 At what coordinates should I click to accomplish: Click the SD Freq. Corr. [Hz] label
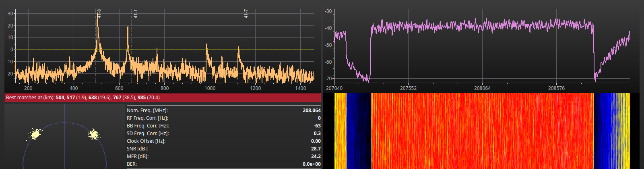[x=147, y=134]
